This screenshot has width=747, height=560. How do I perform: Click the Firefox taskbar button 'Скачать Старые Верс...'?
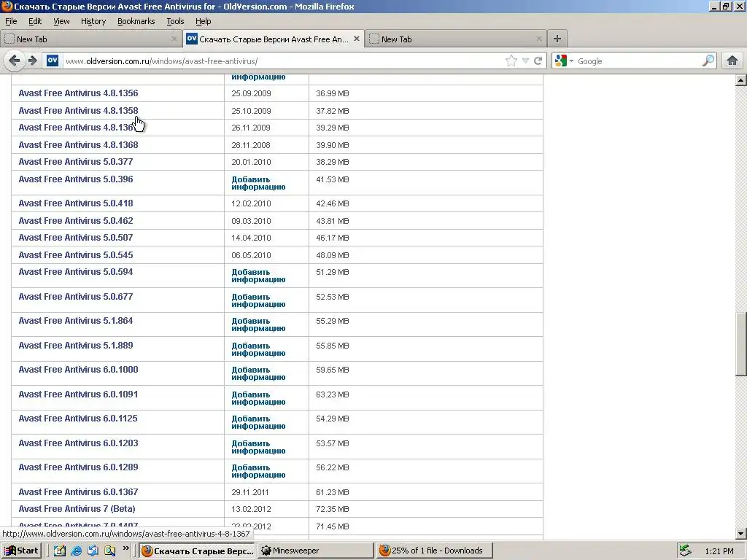pyautogui.click(x=198, y=551)
